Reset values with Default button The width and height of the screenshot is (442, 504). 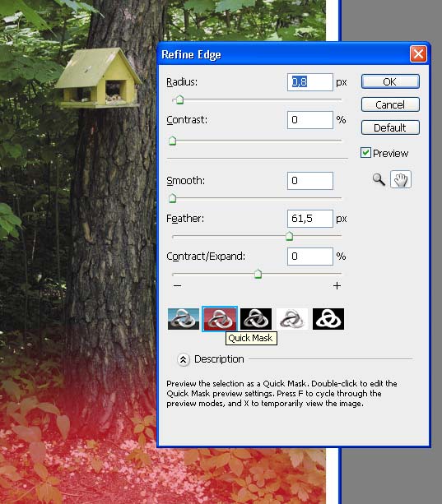[390, 127]
